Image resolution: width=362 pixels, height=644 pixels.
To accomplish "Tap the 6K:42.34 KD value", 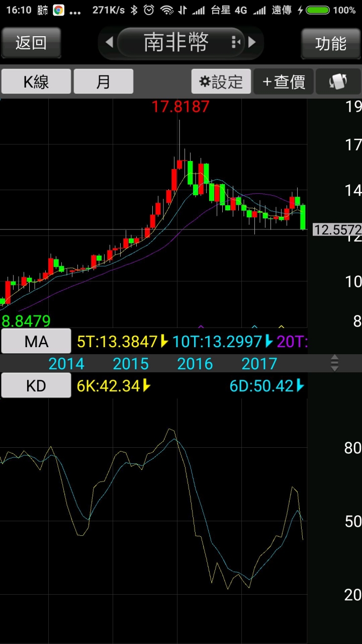I will tap(113, 386).
